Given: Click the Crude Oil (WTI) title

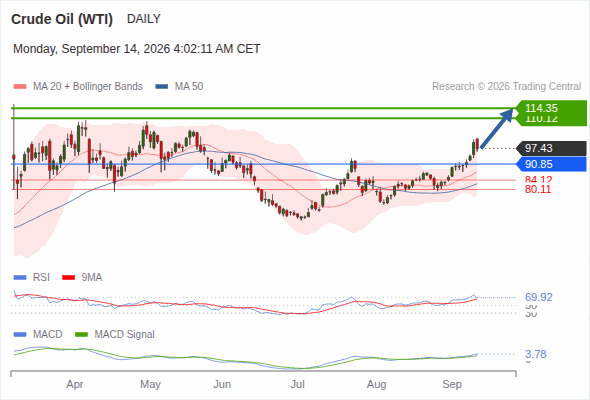Looking at the screenshot, I should pyautogui.click(x=62, y=19).
